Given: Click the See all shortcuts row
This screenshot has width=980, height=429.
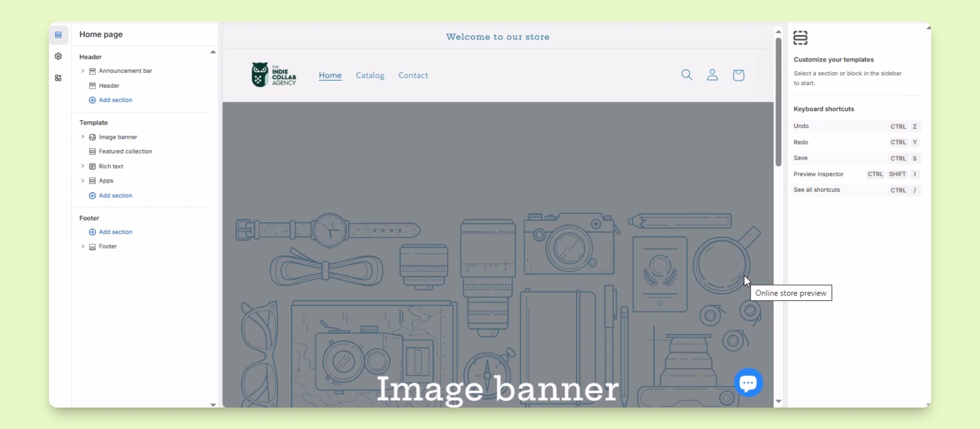Looking at the screenshot, I should (x=856, y=190).
